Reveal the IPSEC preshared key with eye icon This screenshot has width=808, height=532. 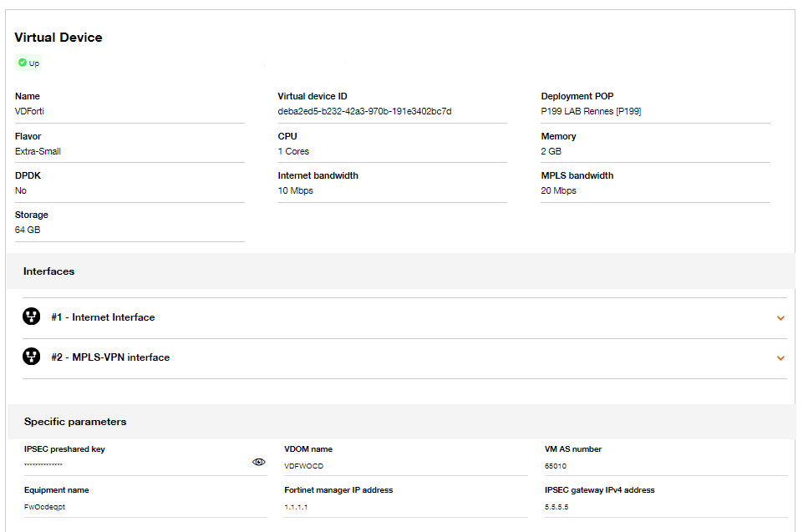pos(259,462)
